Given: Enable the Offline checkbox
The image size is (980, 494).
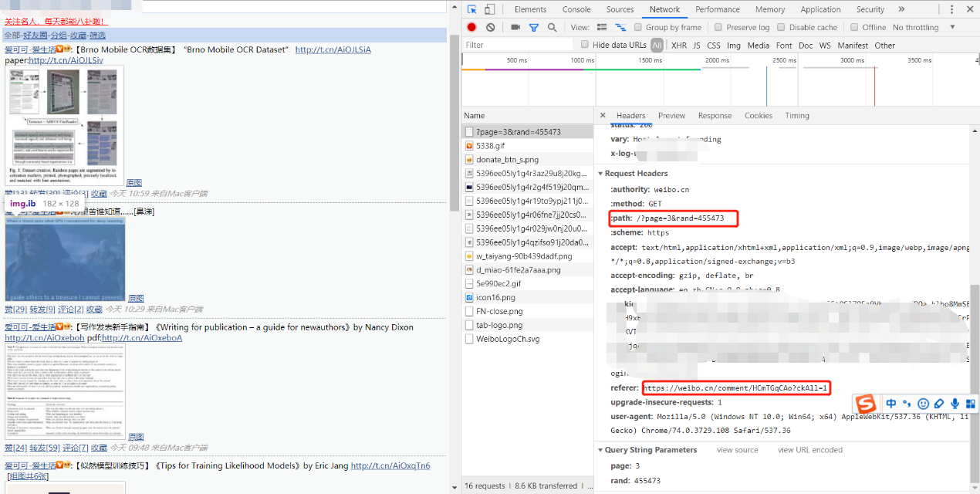Looking at the screenshot, I should [x=854, y=27].
